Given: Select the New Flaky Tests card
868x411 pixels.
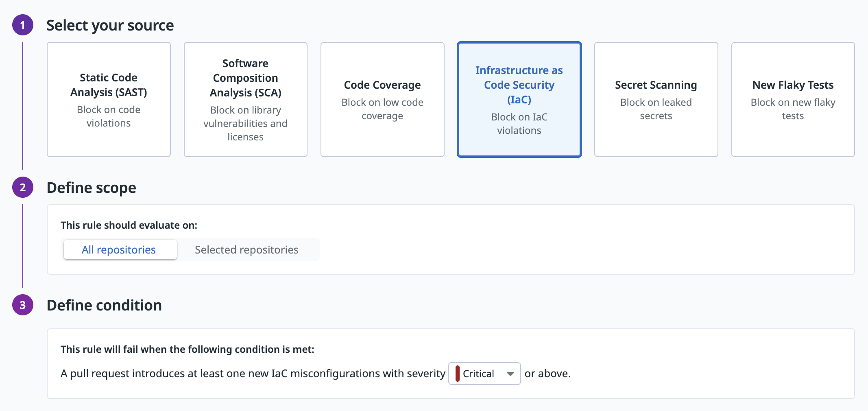Looking at the screenshot, I should 793,100.
